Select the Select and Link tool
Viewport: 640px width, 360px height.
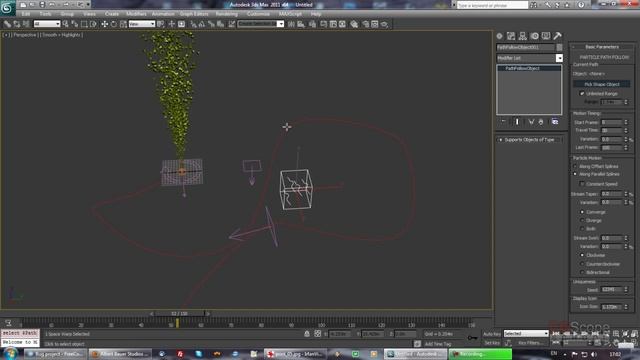click(x=7, y=24)
